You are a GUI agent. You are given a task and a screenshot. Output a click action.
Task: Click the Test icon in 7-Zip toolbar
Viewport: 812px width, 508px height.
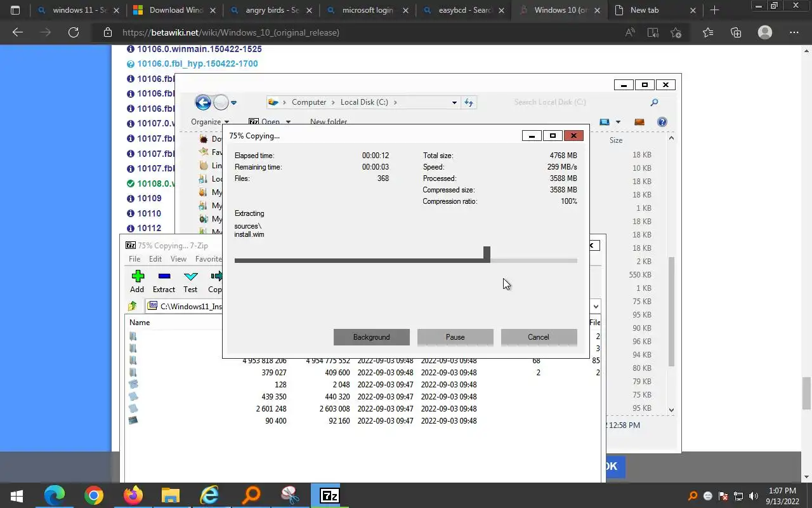click(x=190, y=276)
